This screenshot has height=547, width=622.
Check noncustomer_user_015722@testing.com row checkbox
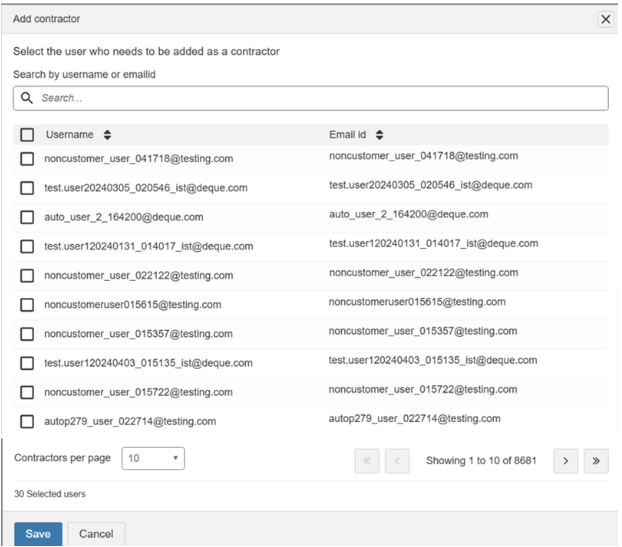27,392
